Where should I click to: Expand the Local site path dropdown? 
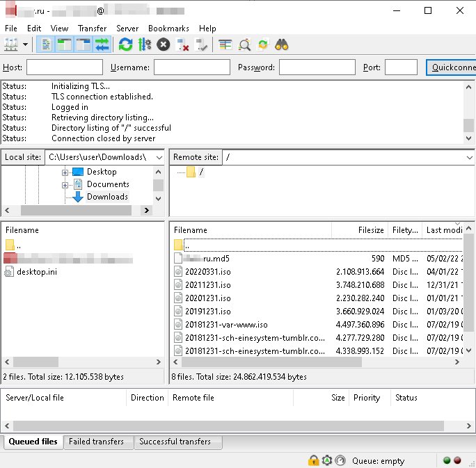point(158,157)
